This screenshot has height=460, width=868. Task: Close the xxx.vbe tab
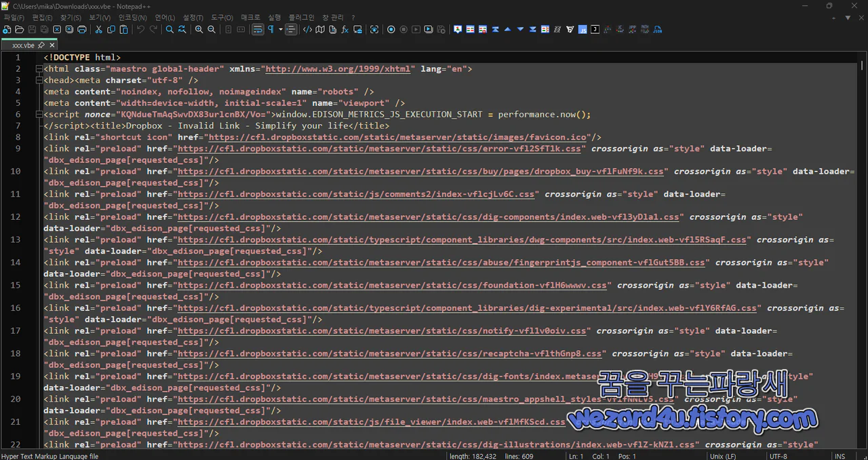click(52, 45)
